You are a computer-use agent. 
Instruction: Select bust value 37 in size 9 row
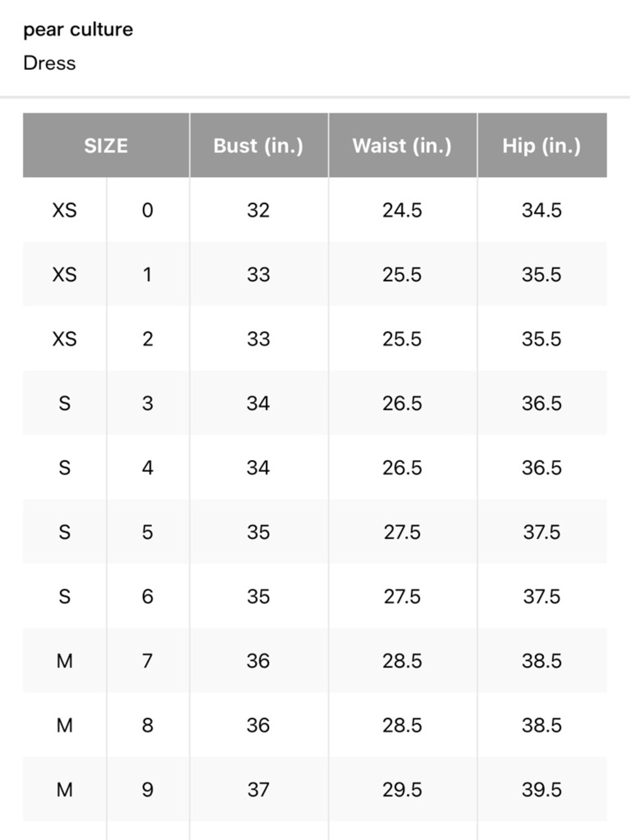pyautogui.click(x=258, y=790)
